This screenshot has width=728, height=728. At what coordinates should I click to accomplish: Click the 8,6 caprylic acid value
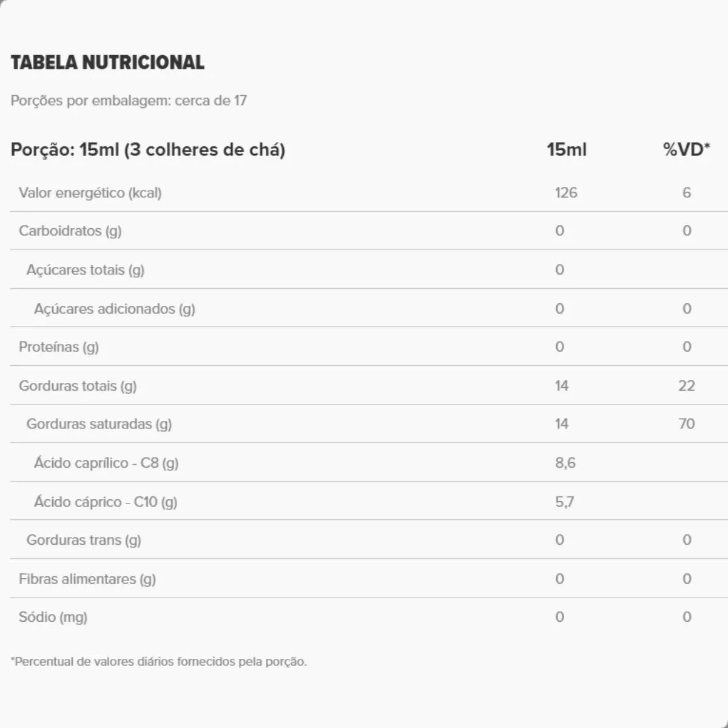point(565,463)
